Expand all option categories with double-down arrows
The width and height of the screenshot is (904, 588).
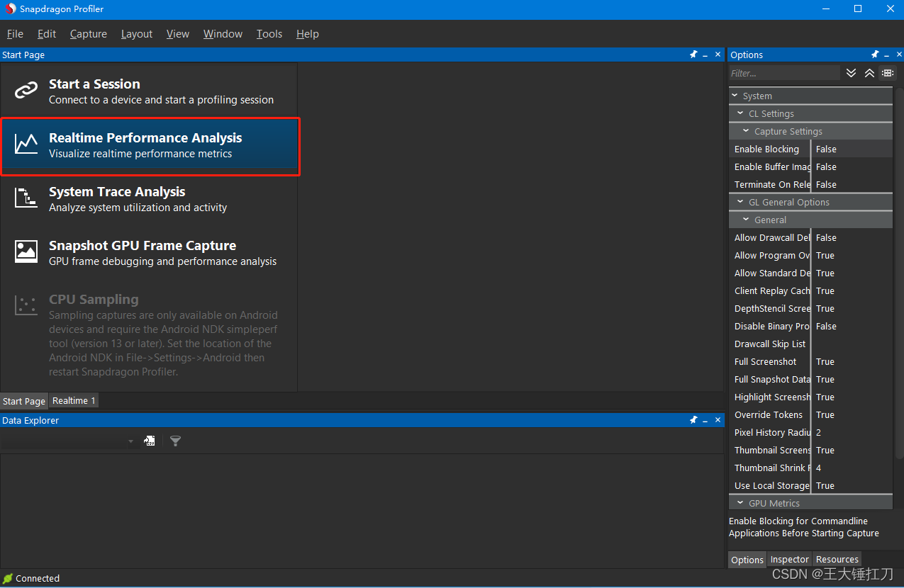(x=852, y=73)
